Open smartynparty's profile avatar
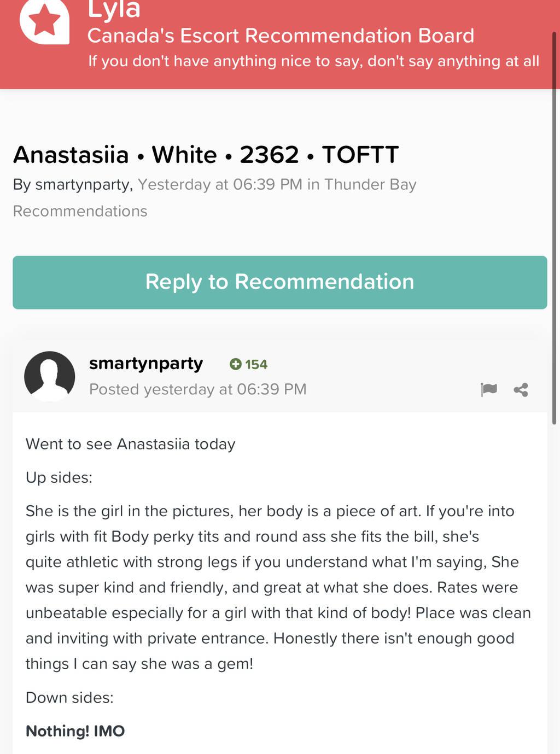The image size is (560, 754). click(50, 376)
